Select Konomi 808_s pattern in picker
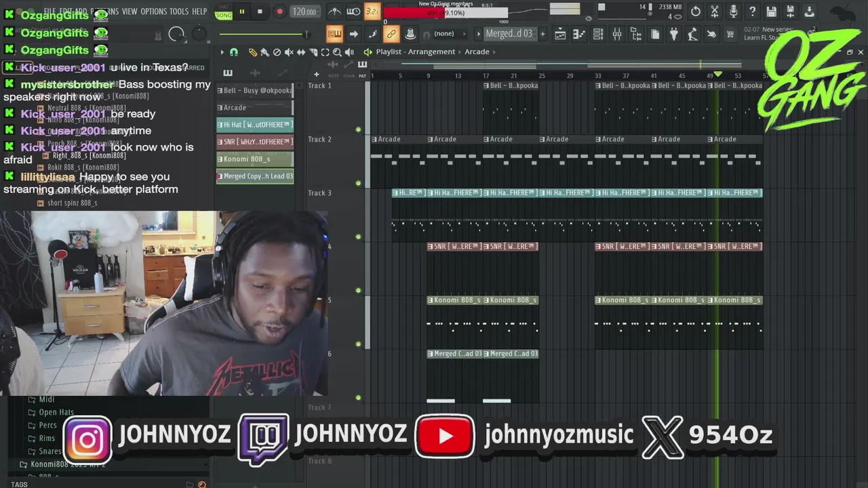The image size is (868, 488). point(255,159)
